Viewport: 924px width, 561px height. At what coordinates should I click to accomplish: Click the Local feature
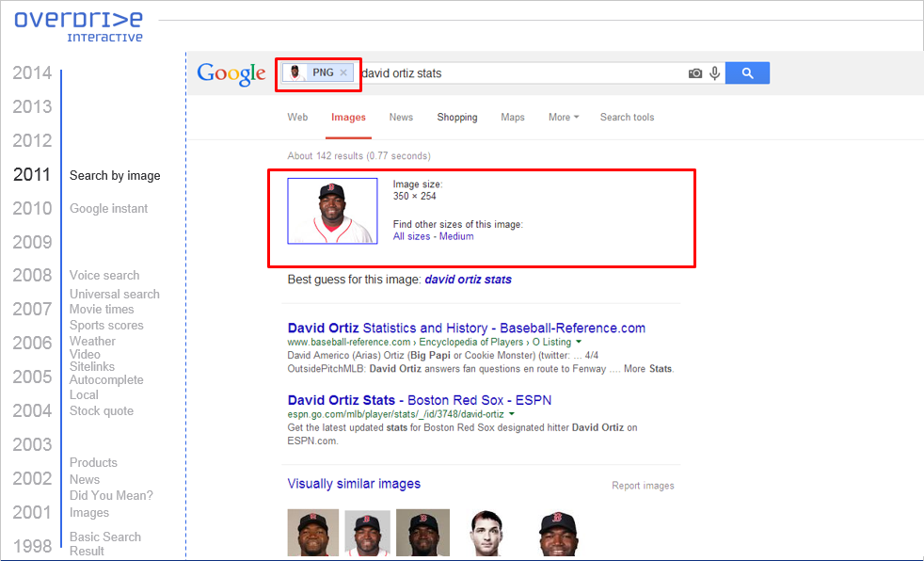coord(84,394)
